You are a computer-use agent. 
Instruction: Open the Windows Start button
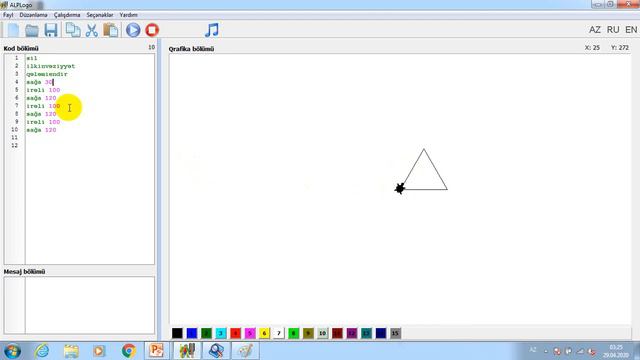12,351
